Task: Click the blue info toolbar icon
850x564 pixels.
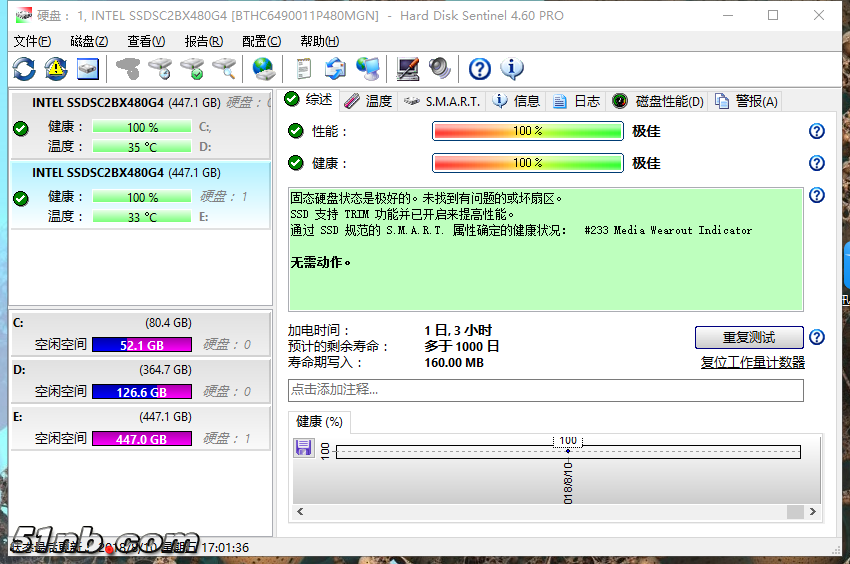Action: [512, 68]
